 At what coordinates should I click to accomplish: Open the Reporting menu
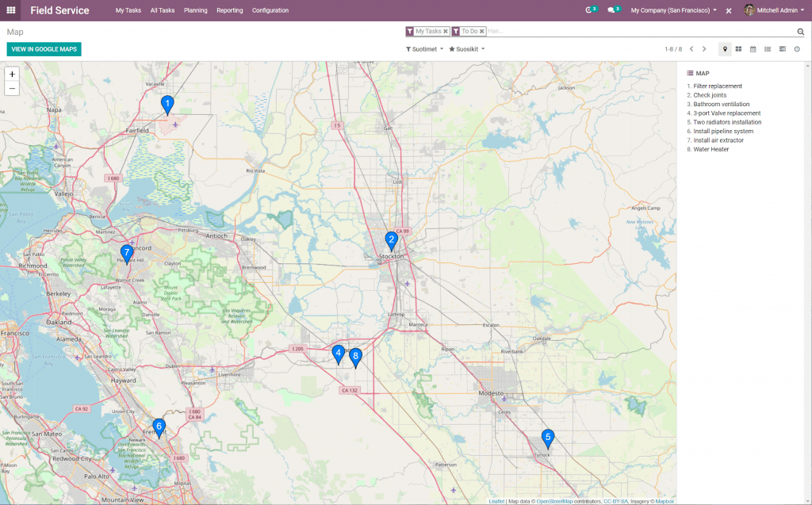(x=229, y=10)
